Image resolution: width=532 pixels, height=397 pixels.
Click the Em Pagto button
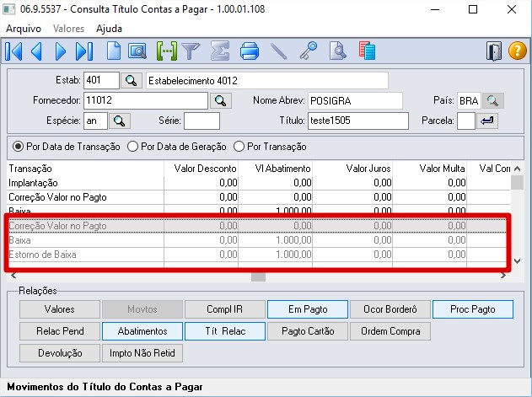coord(308,309)
